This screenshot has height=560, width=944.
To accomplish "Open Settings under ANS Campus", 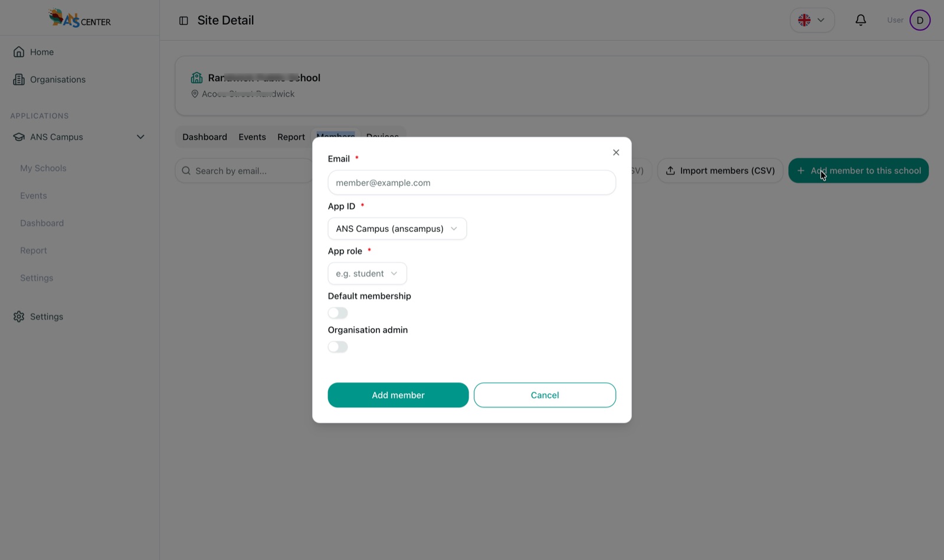I will click(37, 278).
